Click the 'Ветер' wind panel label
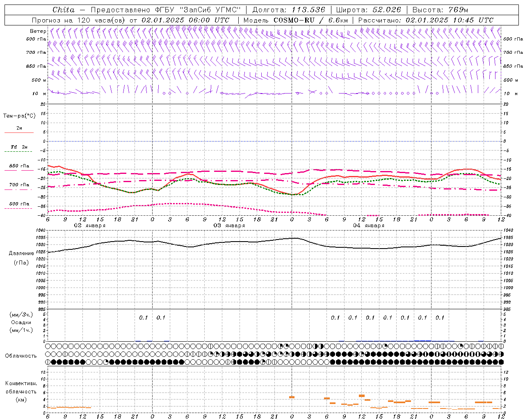This screenshot has height=420, width=525. click(x=38, y=31)
